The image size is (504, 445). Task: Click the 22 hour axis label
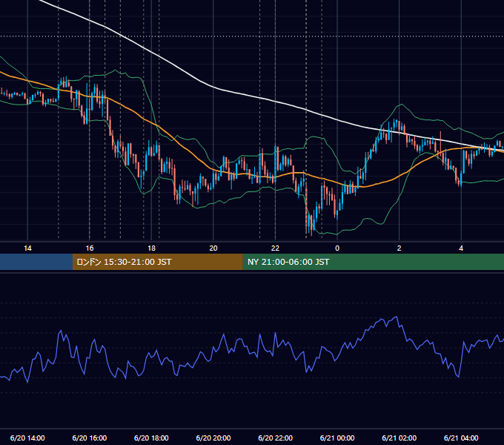pos(275,248)
